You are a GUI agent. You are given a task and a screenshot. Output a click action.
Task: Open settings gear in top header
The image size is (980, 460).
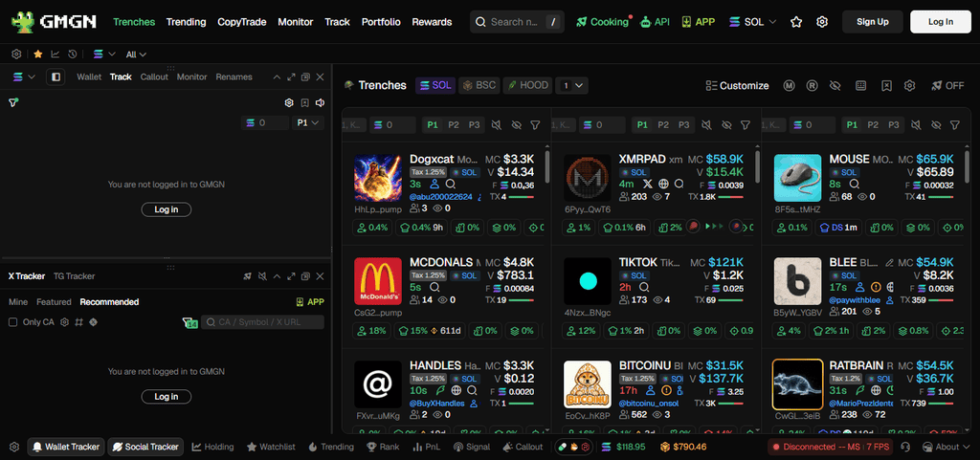pos(822,22)
